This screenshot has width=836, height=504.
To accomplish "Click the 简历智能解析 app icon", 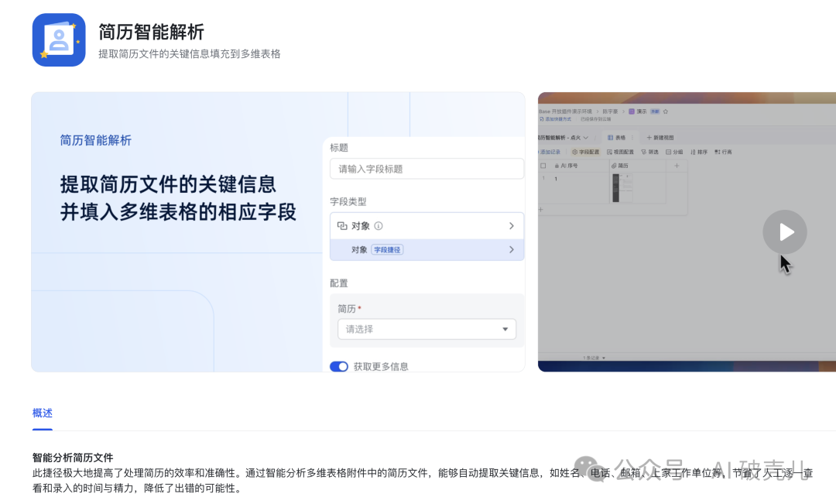I will coord(59,40).
